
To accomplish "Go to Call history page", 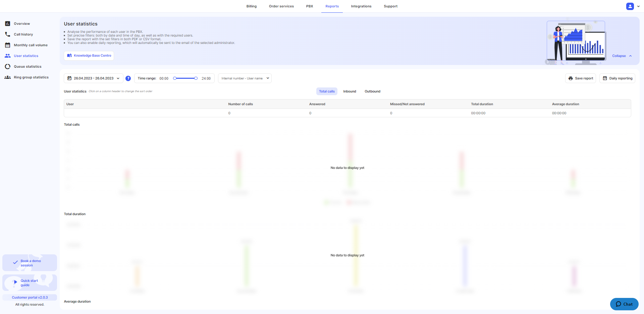I will 23,35.
